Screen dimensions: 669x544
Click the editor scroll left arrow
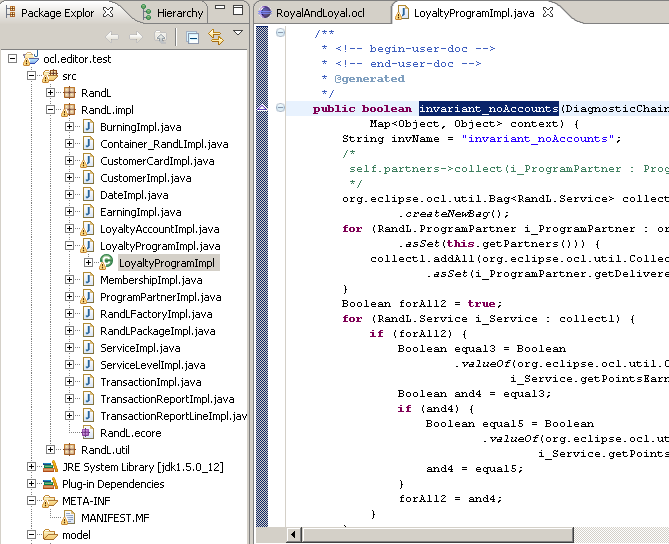click(x=293, y=535)
